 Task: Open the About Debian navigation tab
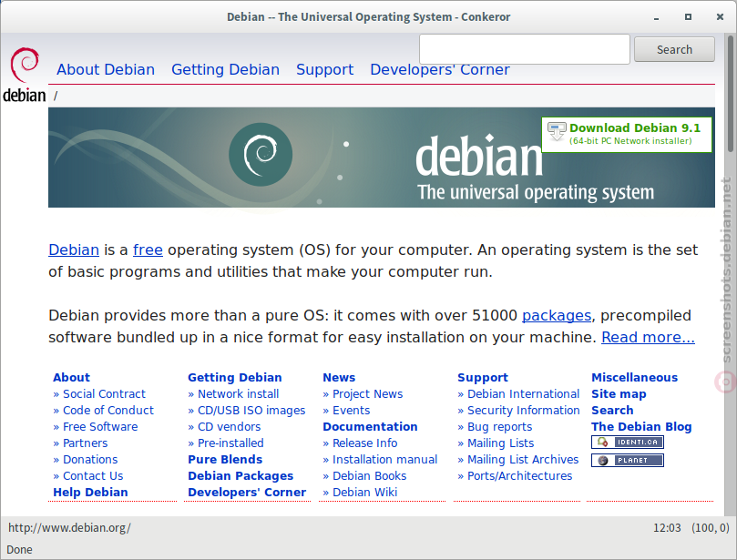[106, 69]
